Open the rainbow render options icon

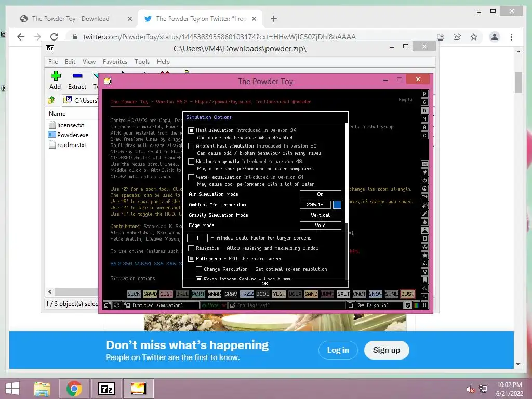(x=416, y=305)
